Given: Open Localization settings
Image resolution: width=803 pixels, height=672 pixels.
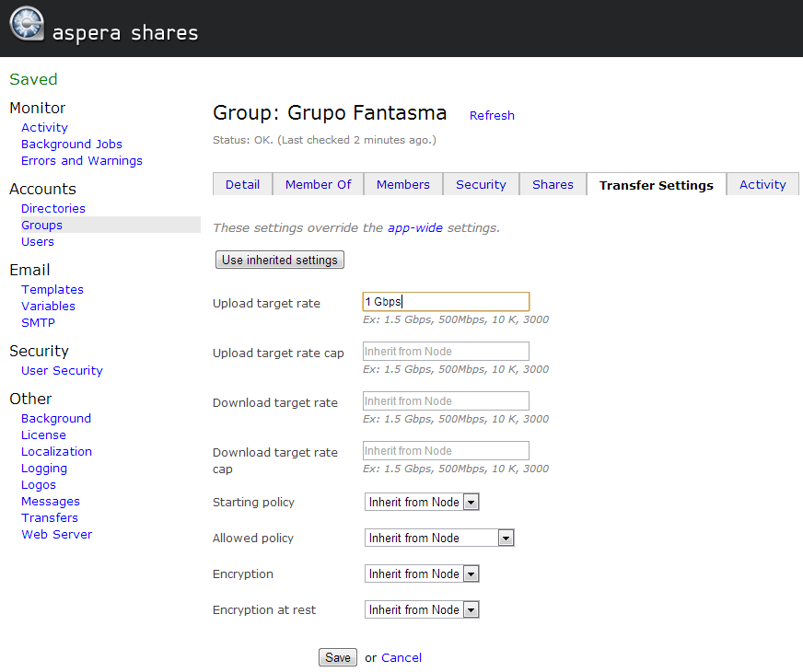Looking at the screenshot, I should (x=57, y=451).
